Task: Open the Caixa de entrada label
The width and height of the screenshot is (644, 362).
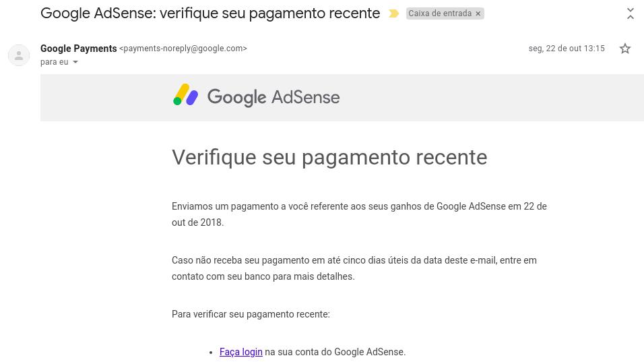Action: point(439,13)
